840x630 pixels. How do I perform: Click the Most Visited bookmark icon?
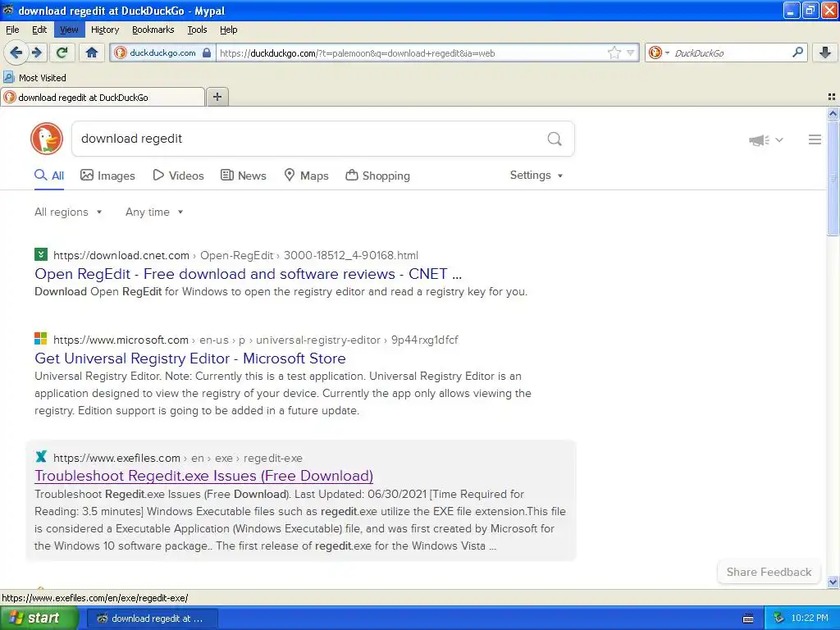(x=8, y=77)
